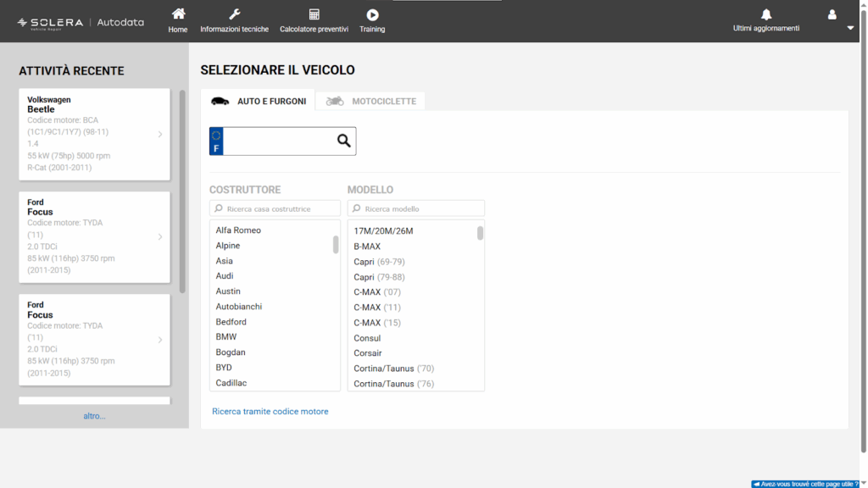Focus the Ricerca modello field
Viewport: 868px width, 488px height.
coord(415,208)
